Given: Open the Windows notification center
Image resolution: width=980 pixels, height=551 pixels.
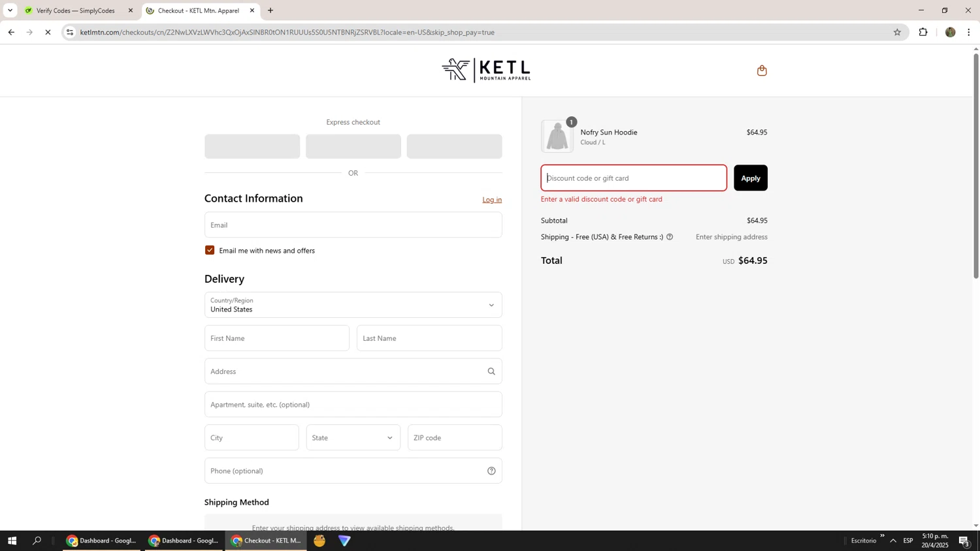Looking at the screenshot, I should (x=964, y=541).
